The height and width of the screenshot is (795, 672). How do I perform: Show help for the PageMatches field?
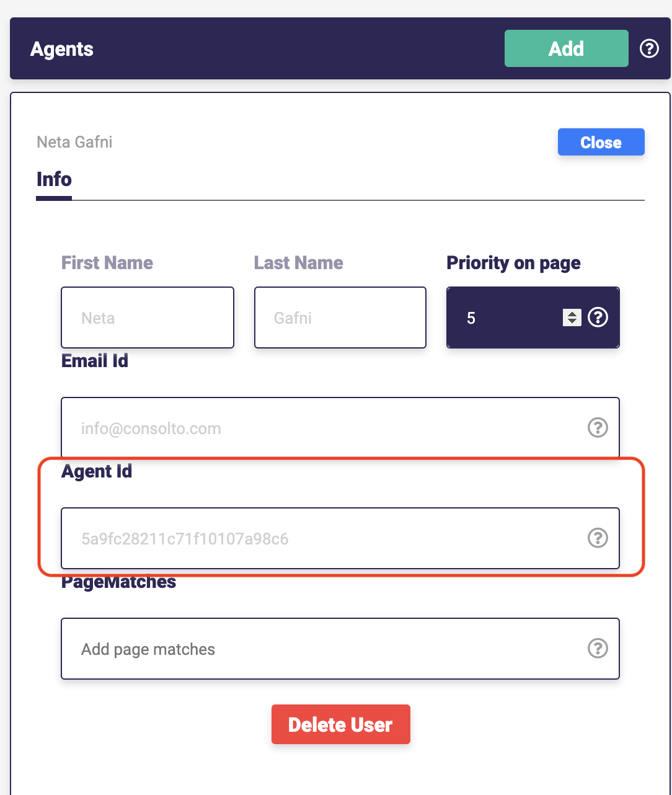pos(598,648)
